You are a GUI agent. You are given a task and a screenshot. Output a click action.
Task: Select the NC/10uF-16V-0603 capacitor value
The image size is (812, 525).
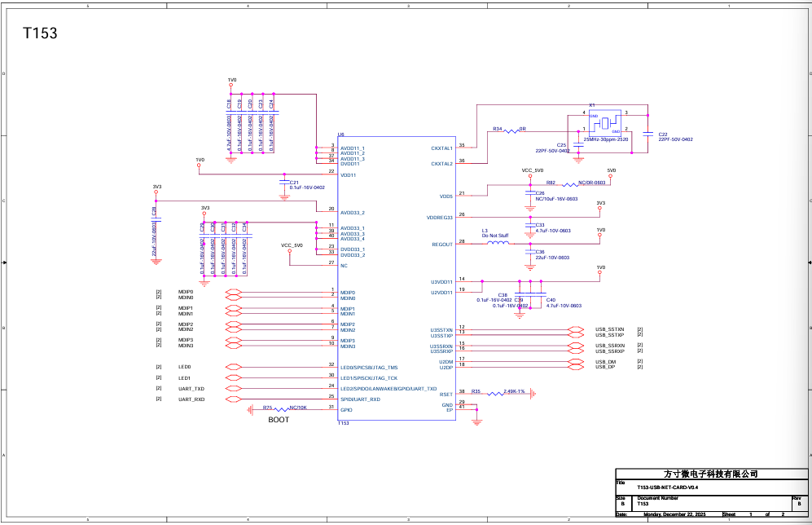557,199
